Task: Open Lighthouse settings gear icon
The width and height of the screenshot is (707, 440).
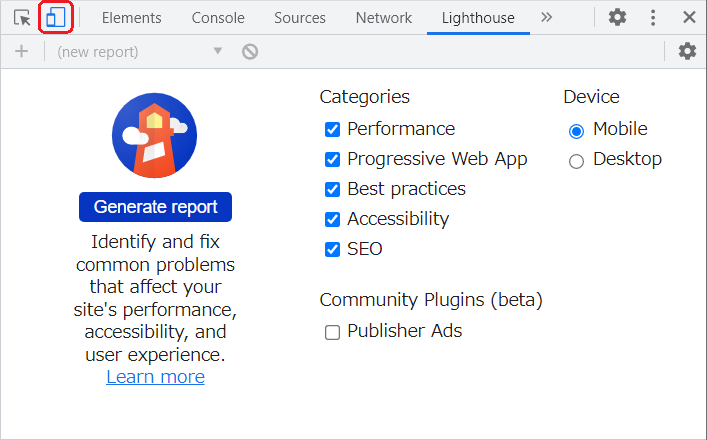Action: [x=687, y=51]
